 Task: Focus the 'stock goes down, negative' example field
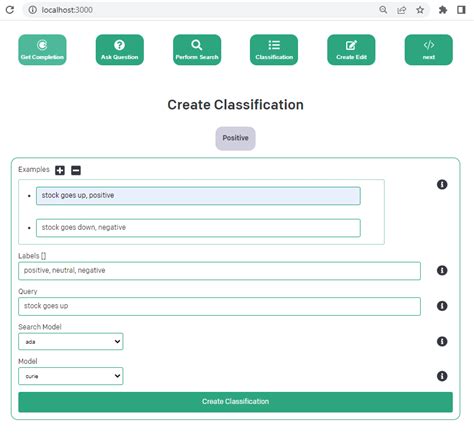pyautogui.click(x=198, y=228)
